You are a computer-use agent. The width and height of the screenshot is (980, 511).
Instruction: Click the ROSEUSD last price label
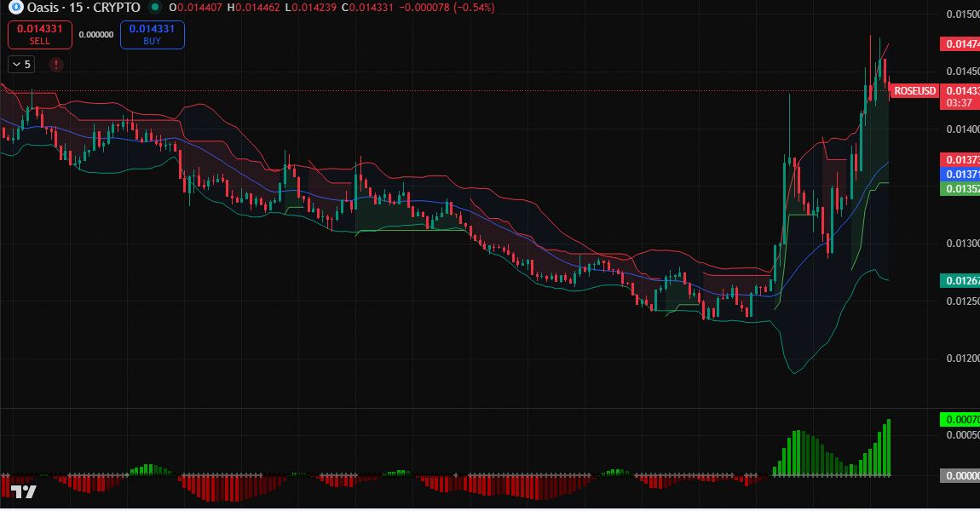coord(914,90)
